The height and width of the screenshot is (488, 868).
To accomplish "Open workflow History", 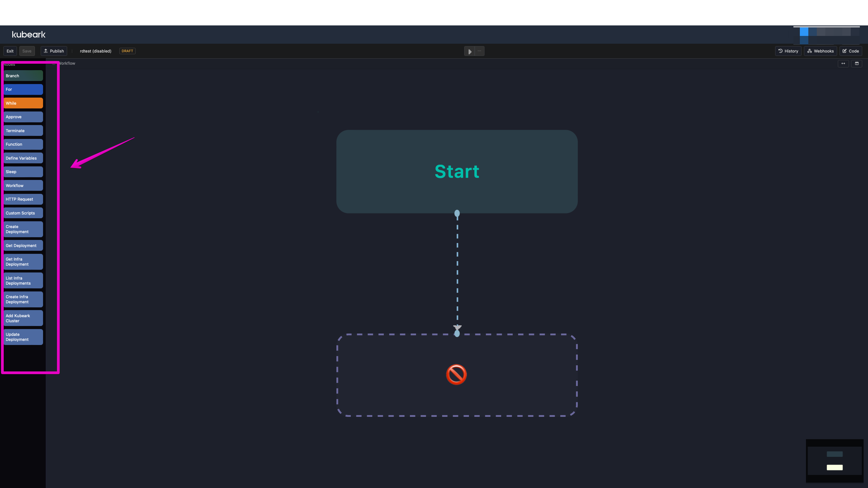I will (788, 51).
